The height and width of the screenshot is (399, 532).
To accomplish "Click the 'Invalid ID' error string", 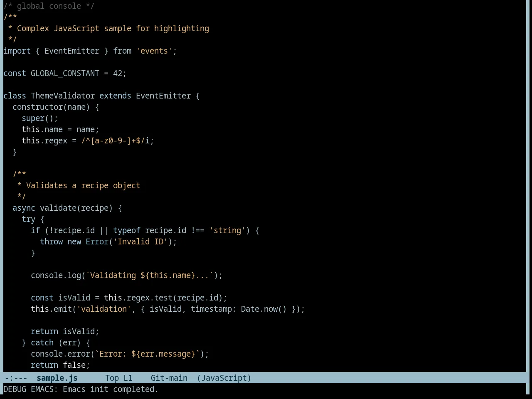I will [x=140, y=242].
